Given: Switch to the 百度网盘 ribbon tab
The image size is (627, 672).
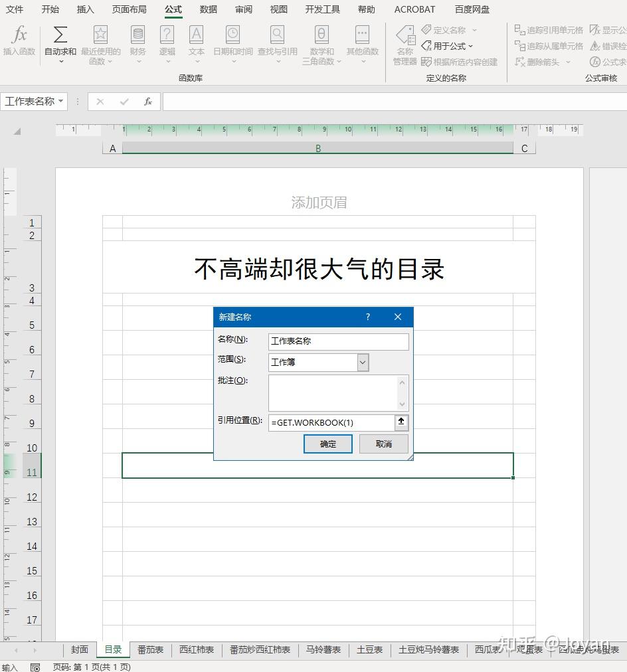Looking at the screenshot, I should (472, 9).
